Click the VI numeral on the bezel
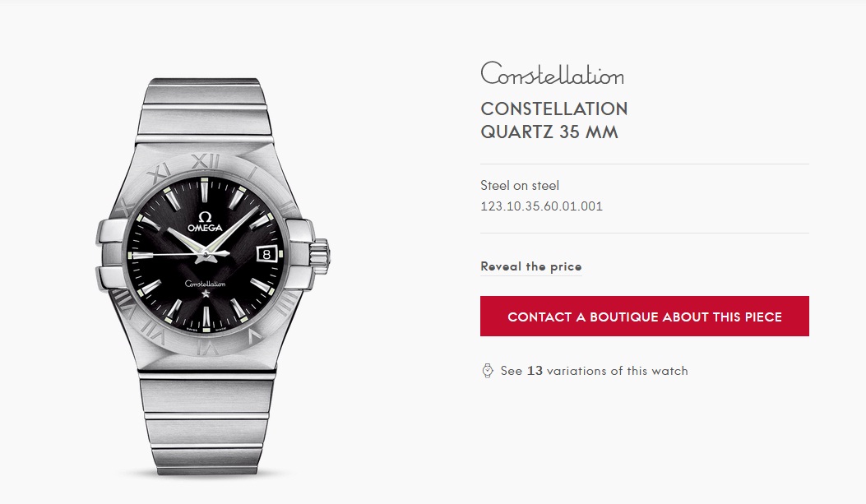 click(x=204, y=349)
